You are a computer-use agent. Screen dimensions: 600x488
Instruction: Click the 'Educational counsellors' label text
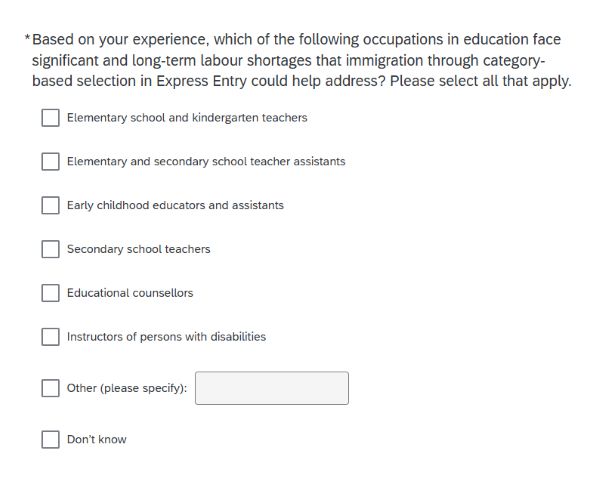click(x=130, y=293)
